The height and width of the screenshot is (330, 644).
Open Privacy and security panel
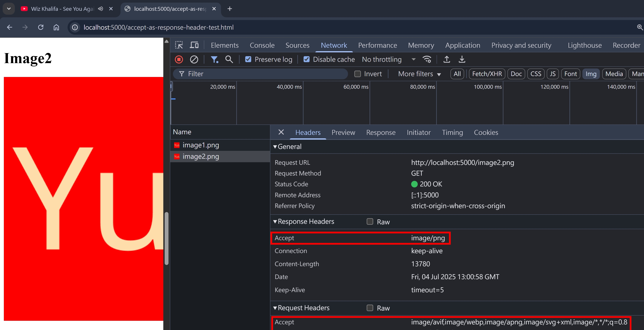[x=521, y=45]
